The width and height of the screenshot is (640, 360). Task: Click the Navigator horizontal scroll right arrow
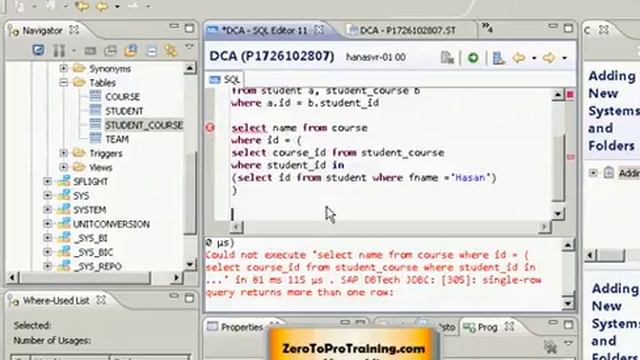click(x=176, y=278)
